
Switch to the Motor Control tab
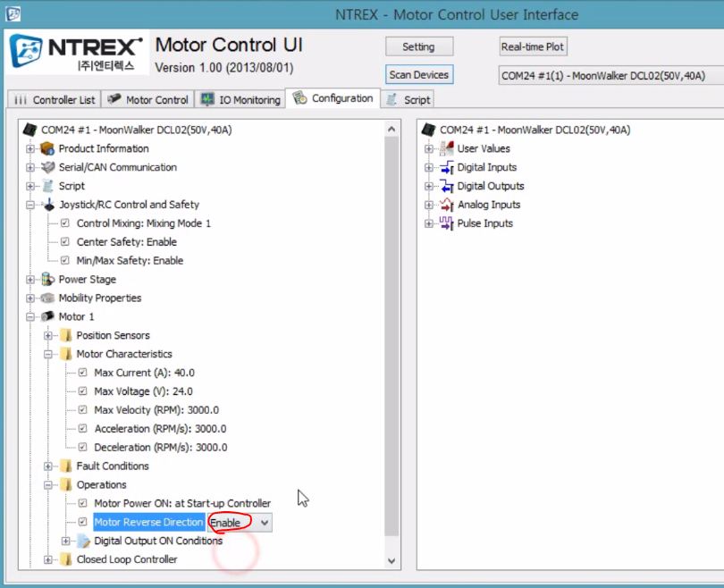147,100
